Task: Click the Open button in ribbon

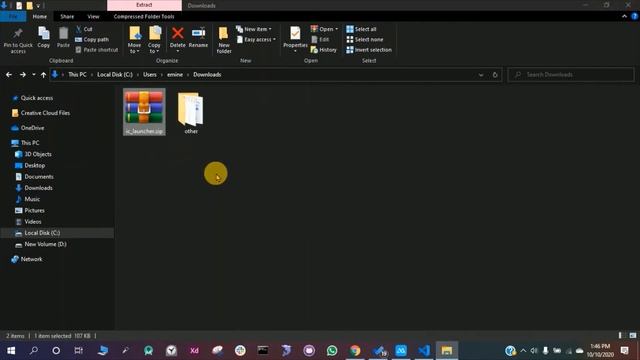Action: tap(324, 29)
